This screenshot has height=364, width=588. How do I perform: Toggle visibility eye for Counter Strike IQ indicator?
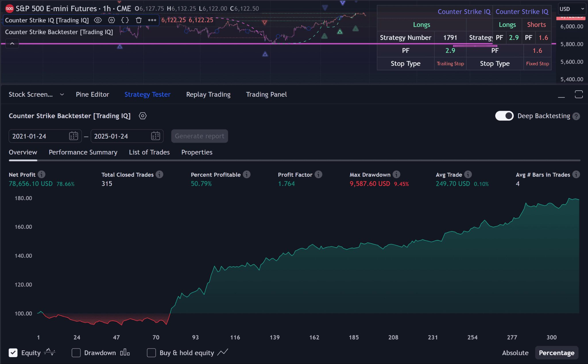pos(98,20)
